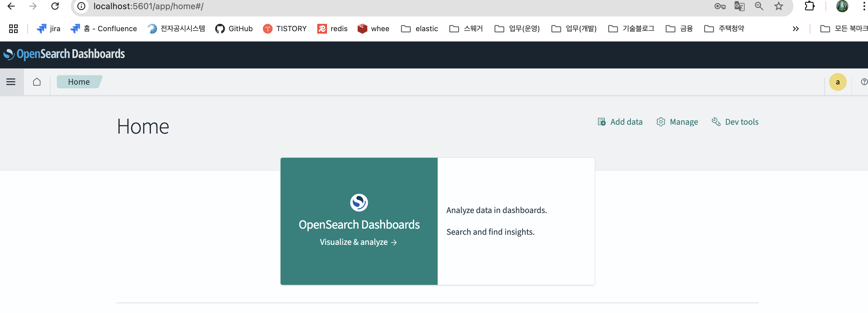Open the zoom magnifier icon in address bar
The width and height of the screenshot is (868, 313).
pyautogui.click(x=759, y=6)
